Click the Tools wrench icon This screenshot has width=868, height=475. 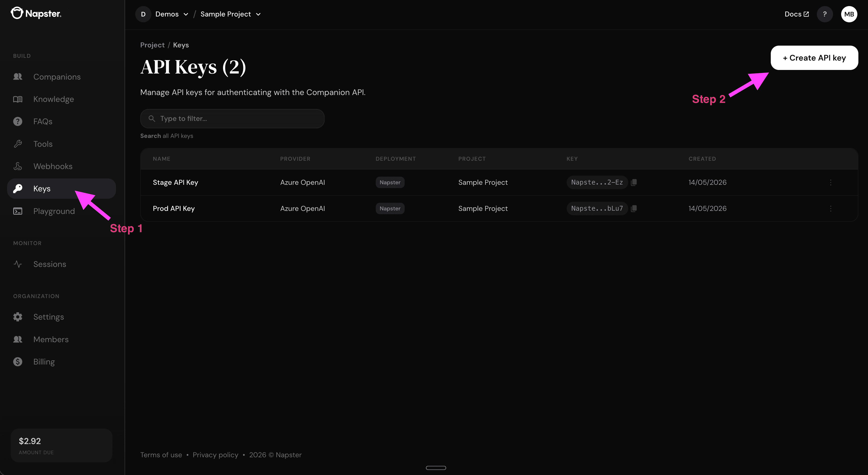[18, 144]
